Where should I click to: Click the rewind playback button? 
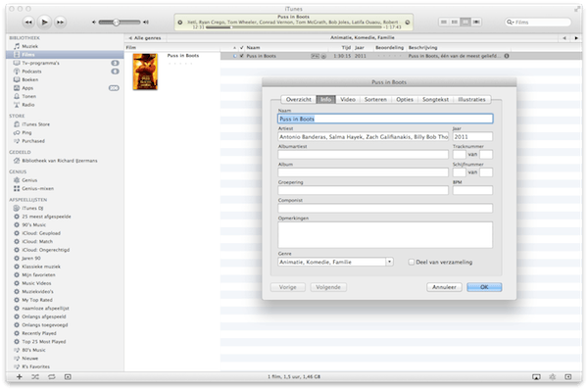[28, 23]
